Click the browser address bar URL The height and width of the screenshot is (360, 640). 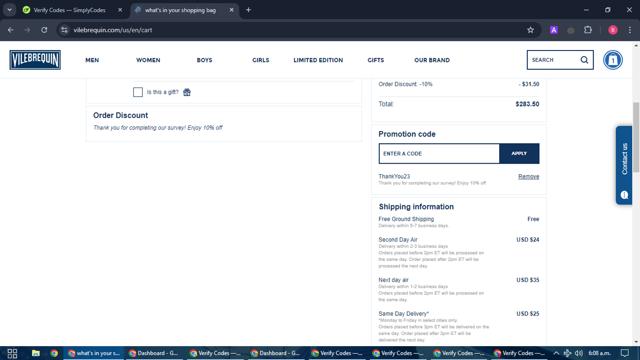pos(113,30)
